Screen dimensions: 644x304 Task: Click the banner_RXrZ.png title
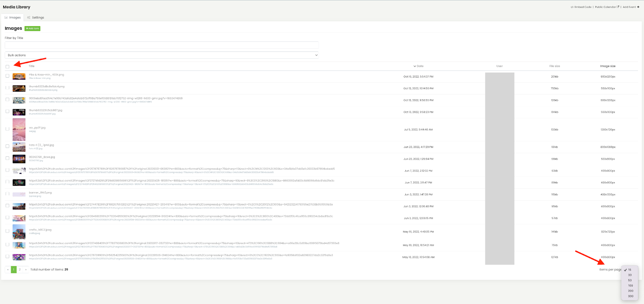click(40, 193)
